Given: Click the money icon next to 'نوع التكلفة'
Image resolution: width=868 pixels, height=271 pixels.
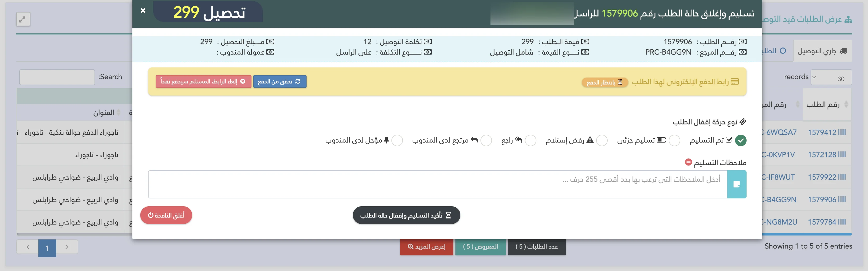Looking at the screenshot, I should pos(428,52).
